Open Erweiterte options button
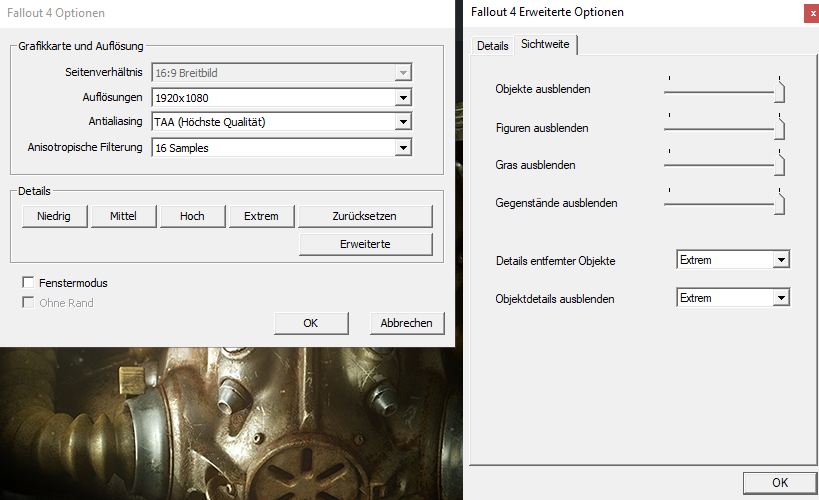The width and height of the screenshot is (819, 500). point(366,244)
